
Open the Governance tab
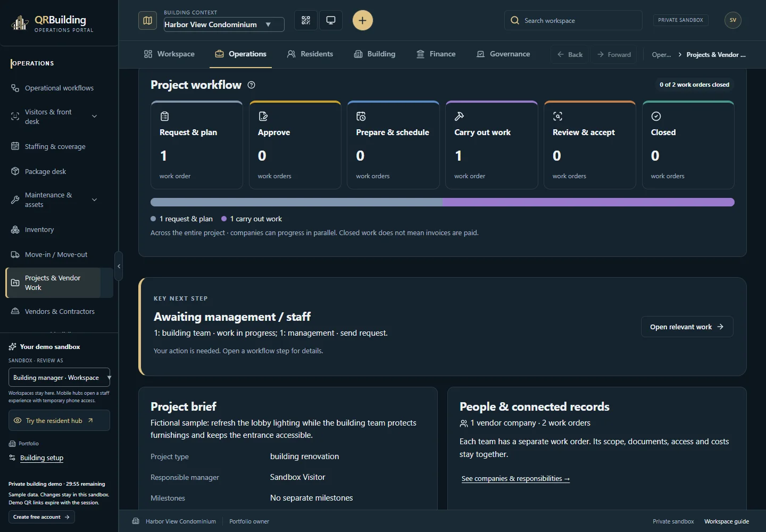(503, 54)
